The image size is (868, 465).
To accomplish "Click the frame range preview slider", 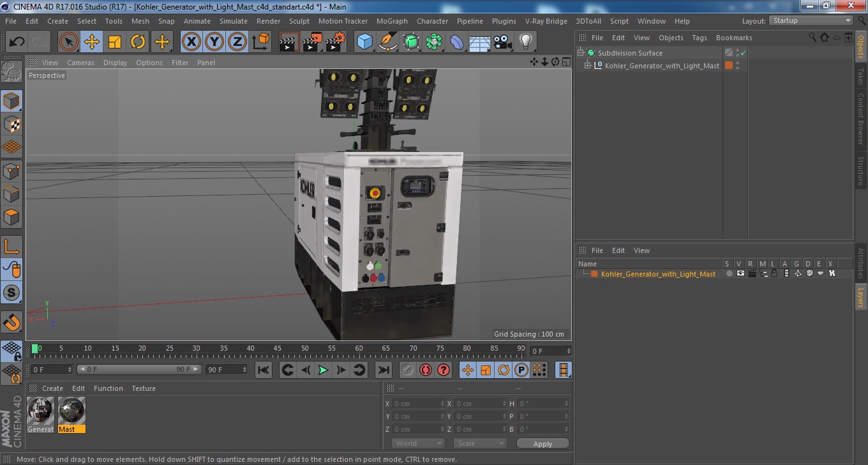I will coord(139,370).
